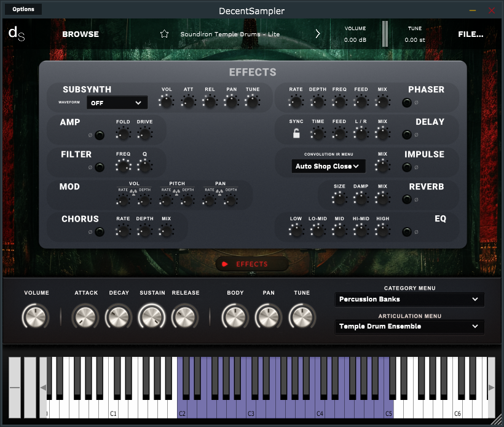Click keyboard octave shift right arrow
Screen dimensions: 504x427
click(492, 388)
